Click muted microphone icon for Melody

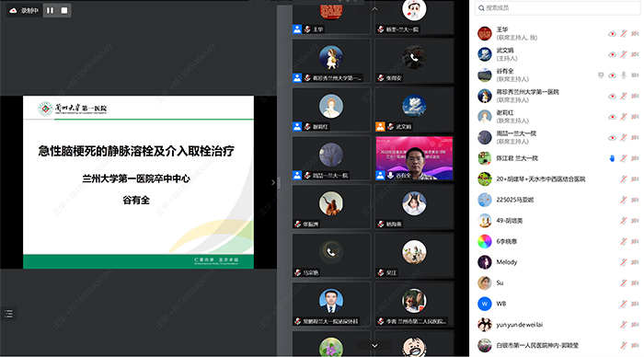click(624, 262)
